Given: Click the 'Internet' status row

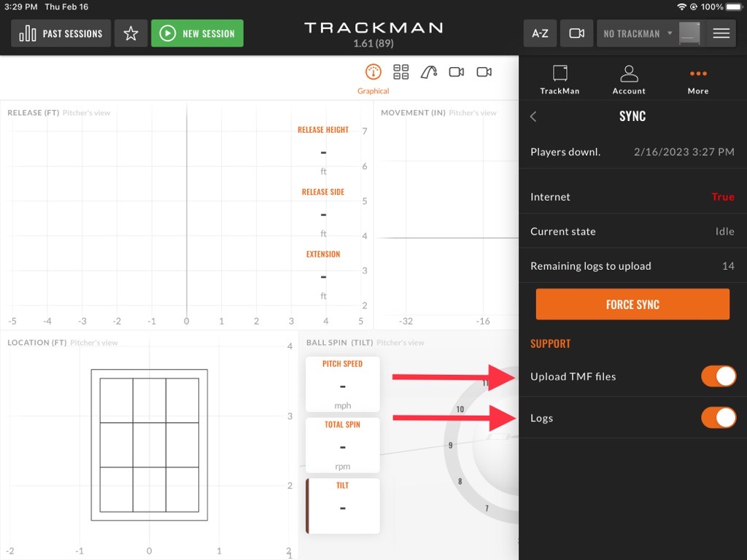Looking at the screenshot, I should coord(632,197).
